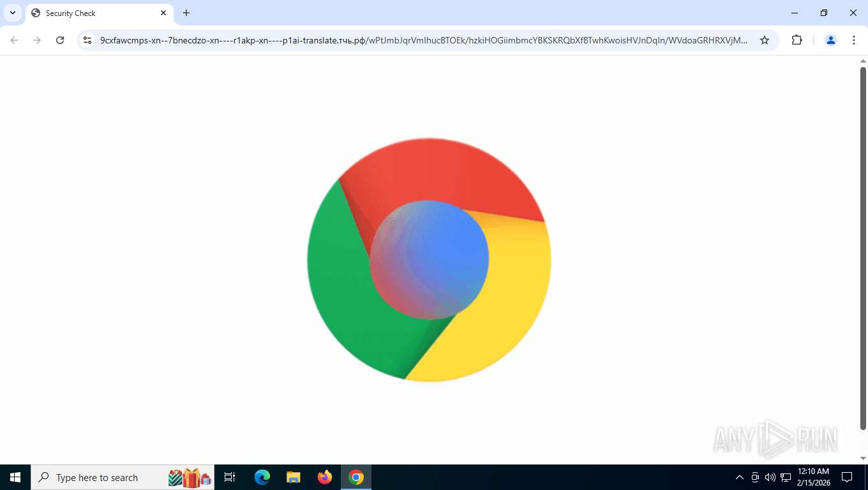
Task: Open the volume speaker control
Action: (x=770, y=477)
